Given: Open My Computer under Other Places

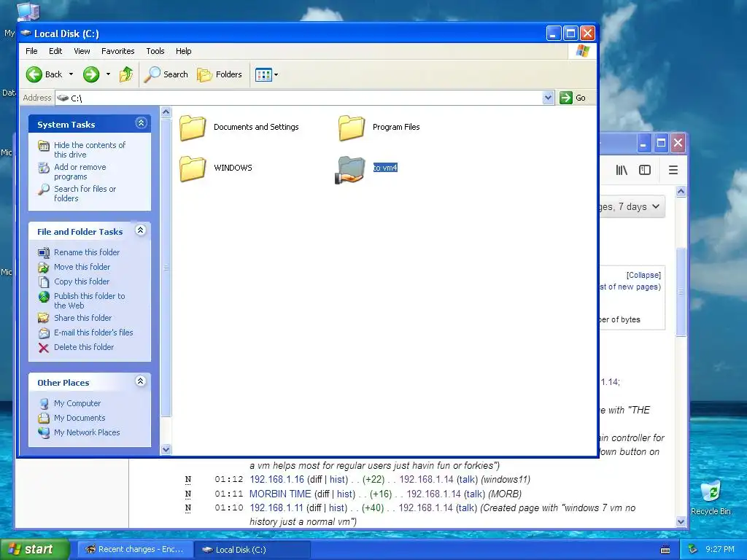Looking at the screenshot, I should coord(77,403).
